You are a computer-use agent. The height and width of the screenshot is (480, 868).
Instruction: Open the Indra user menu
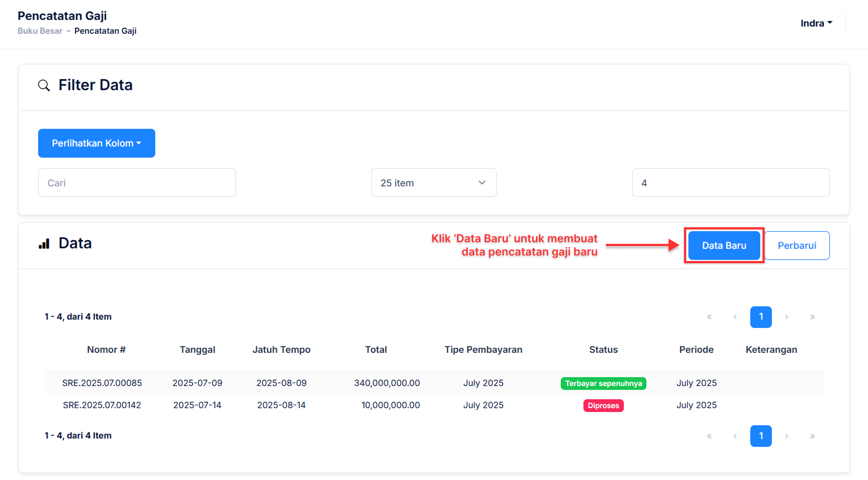[x=816, y=23]
